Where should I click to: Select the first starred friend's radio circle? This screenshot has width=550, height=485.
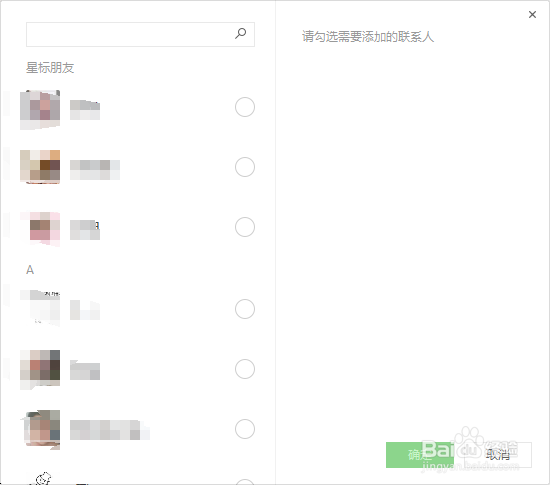pos(245,107)
